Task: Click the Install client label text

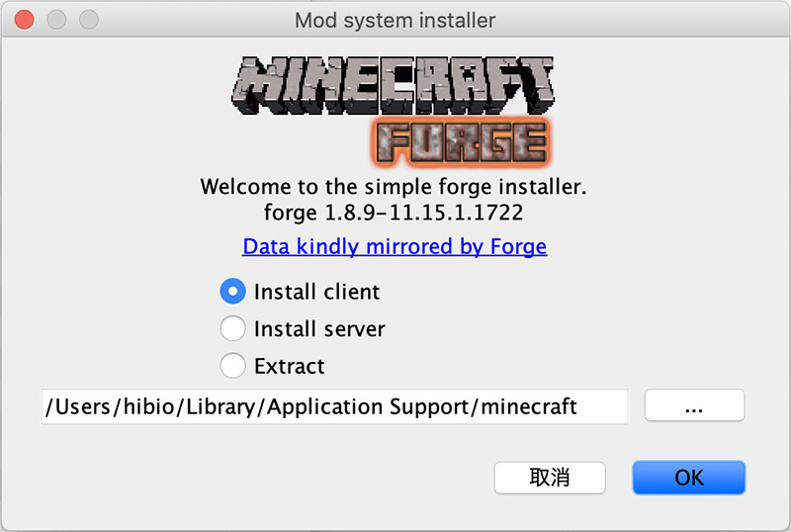Action: 316,292
